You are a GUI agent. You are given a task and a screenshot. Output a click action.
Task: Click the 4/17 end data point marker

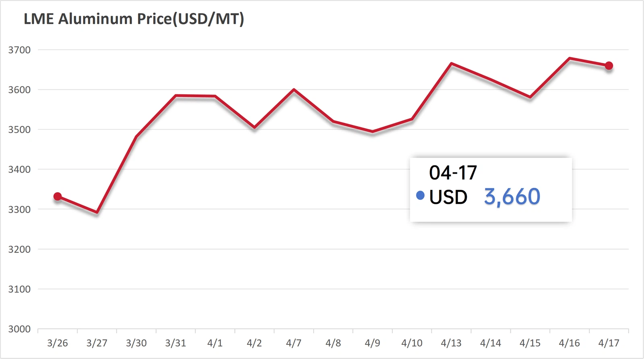[609, 66]
